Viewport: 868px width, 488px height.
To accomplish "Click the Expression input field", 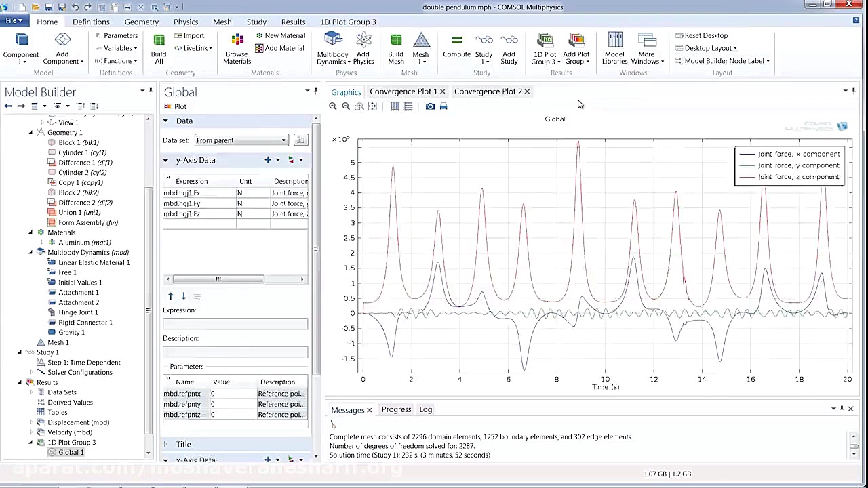I will 235,323.
